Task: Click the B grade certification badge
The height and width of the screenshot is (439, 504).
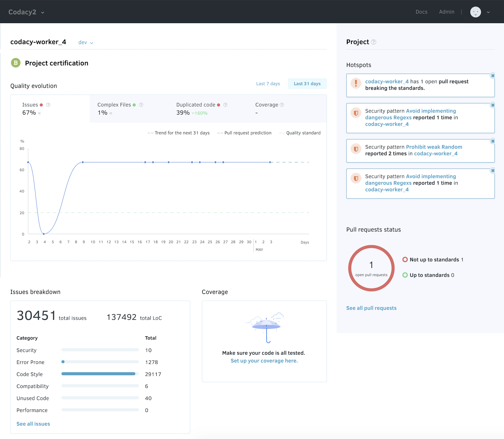Action: 16,63
